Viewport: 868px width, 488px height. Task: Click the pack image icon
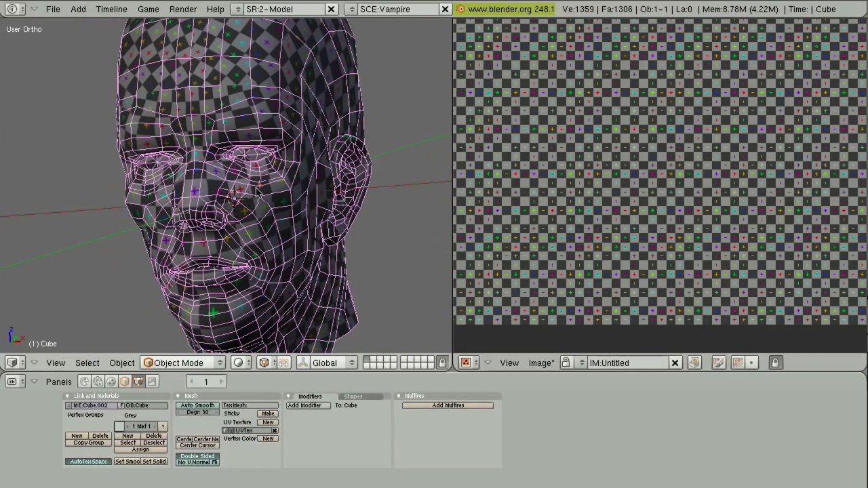[x=694, y=363]
